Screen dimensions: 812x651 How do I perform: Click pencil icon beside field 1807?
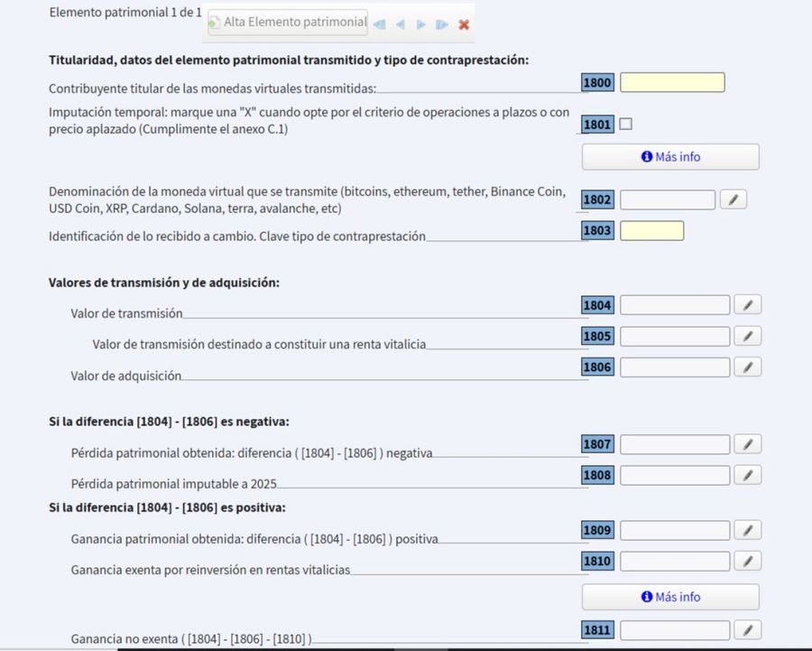click(747, 444)
